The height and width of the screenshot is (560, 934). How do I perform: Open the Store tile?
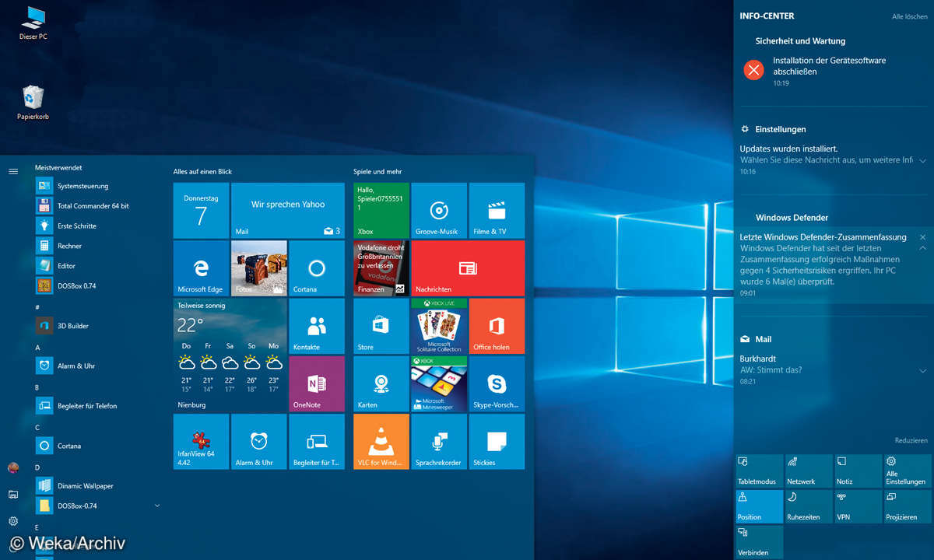(381, 326)
